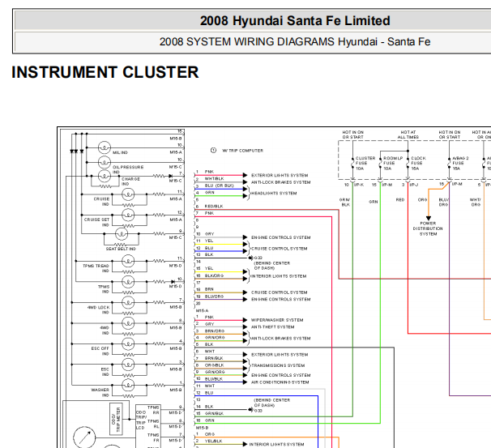The height and width of the screenshot is (448, 491).
Task: Select the CLOCK FUSE 15A label
Action: click(418, 164)
